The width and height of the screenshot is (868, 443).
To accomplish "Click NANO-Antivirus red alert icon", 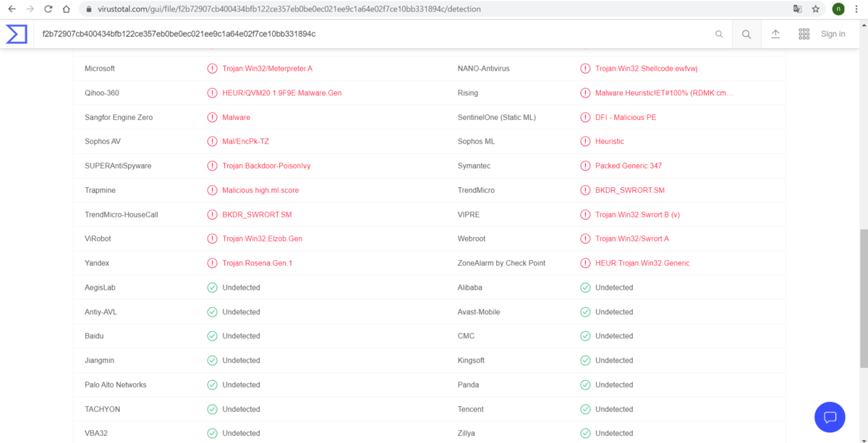I will tap(585, 69).
